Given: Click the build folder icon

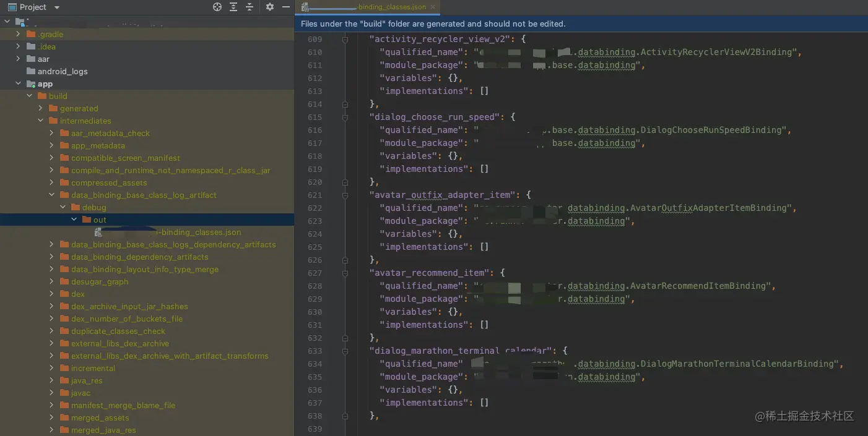Looking at the screenshot, I should 42,96.
